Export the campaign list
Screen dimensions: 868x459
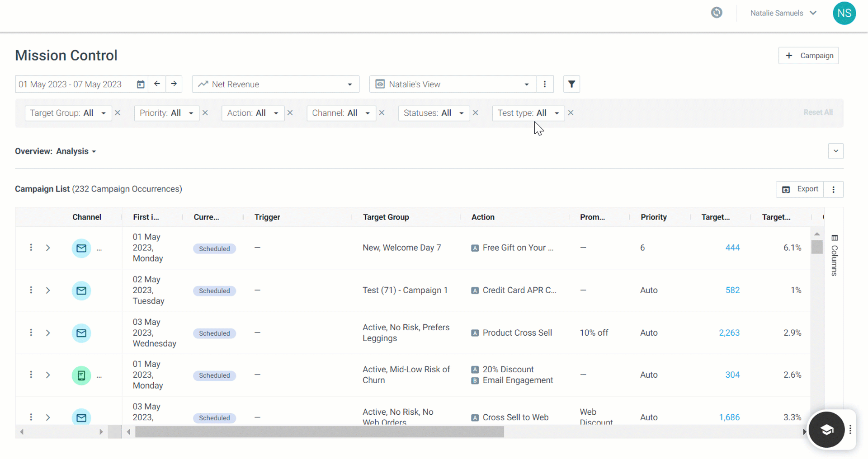pyautogui.click(x=800, y=189)
